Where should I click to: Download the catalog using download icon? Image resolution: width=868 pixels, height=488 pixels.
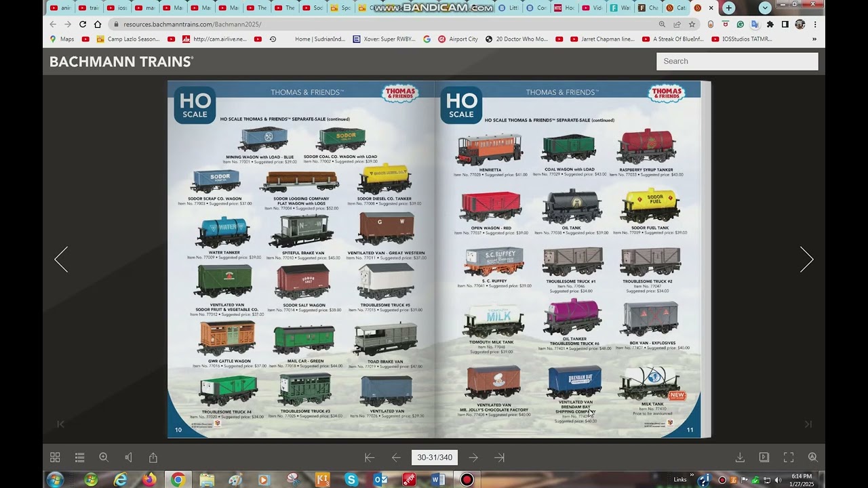[x=740, y=457]
